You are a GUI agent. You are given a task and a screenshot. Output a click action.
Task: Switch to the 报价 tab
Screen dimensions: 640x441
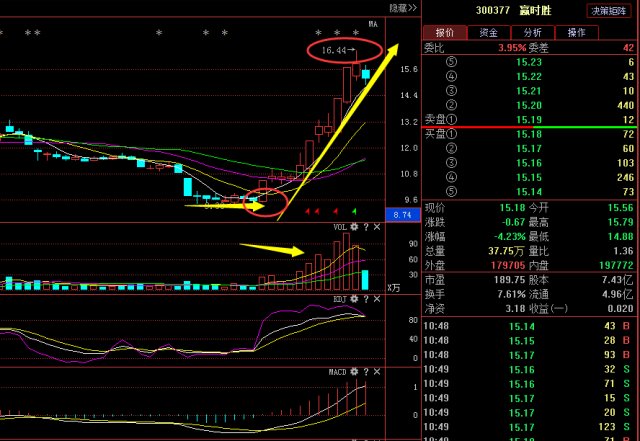click(445, 33)
